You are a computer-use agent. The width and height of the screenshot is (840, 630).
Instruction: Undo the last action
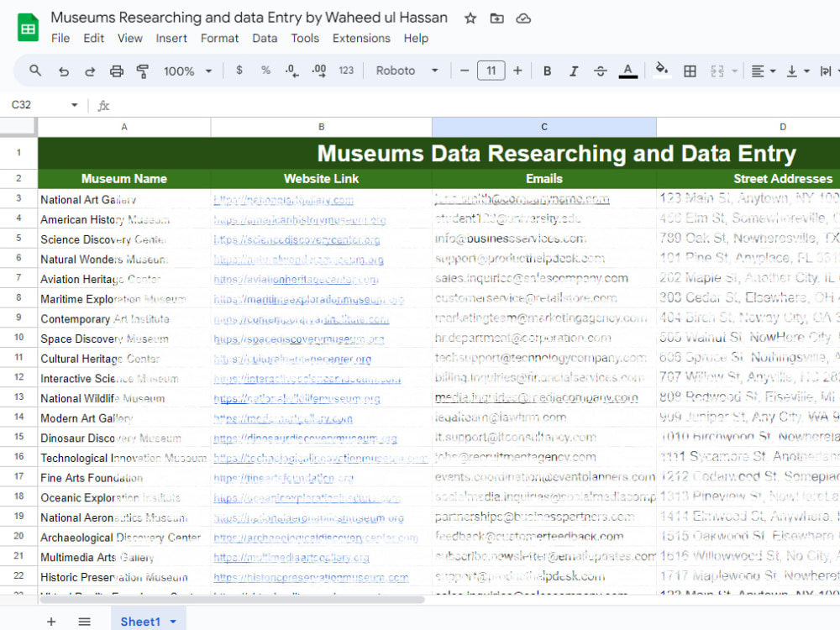tap(64, 71)
